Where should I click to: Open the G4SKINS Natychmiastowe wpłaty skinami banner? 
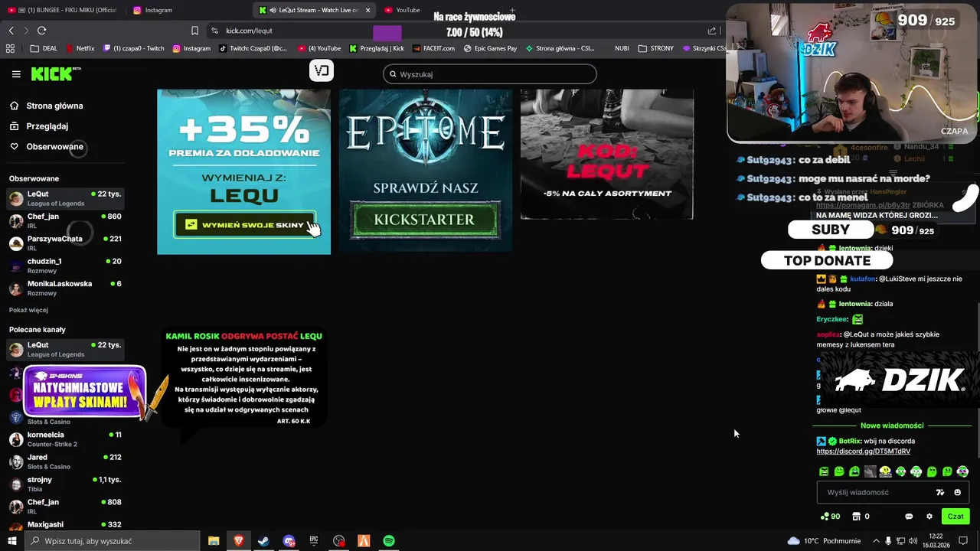pos(85,391)
